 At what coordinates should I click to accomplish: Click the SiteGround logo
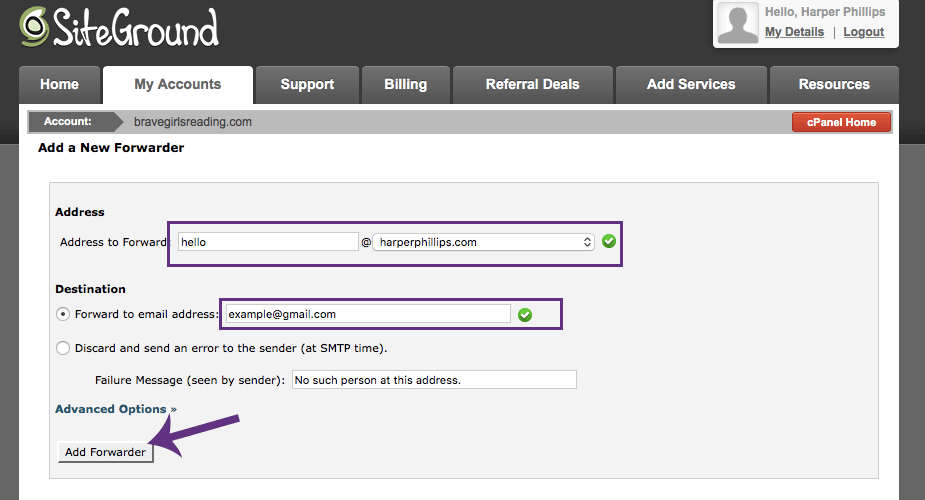tap(120, 28)
